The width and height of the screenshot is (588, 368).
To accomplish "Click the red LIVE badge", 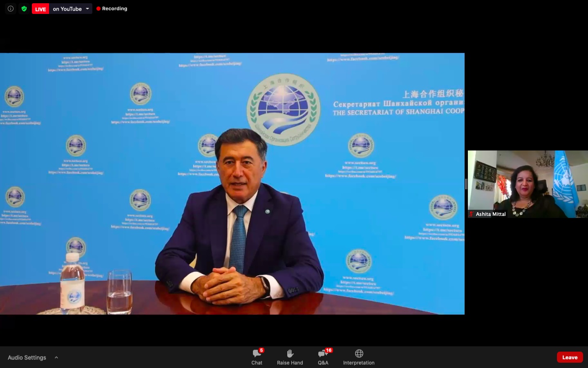I will 40,9.
